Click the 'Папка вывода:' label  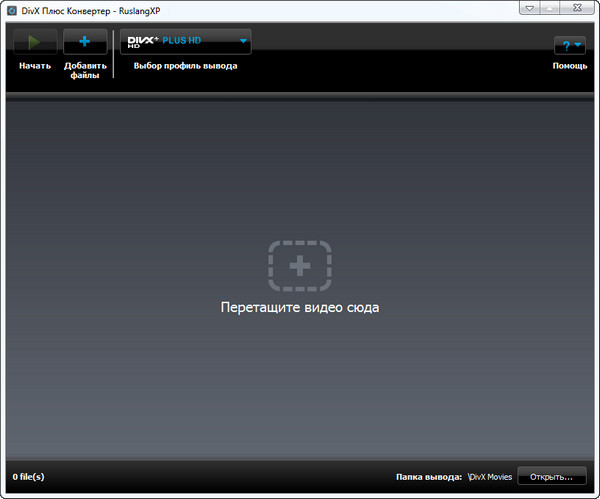[428, 477]
